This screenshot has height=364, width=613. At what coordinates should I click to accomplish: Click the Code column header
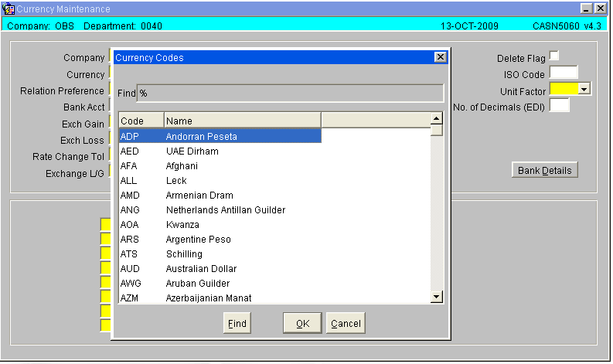click(x=141, y=121)
